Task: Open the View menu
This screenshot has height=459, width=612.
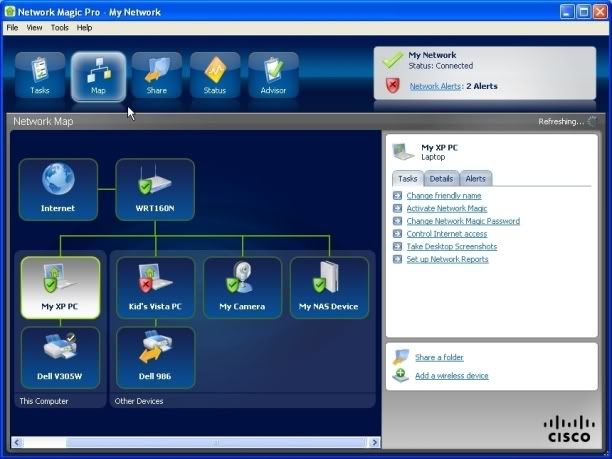Action: pos(34,28)
